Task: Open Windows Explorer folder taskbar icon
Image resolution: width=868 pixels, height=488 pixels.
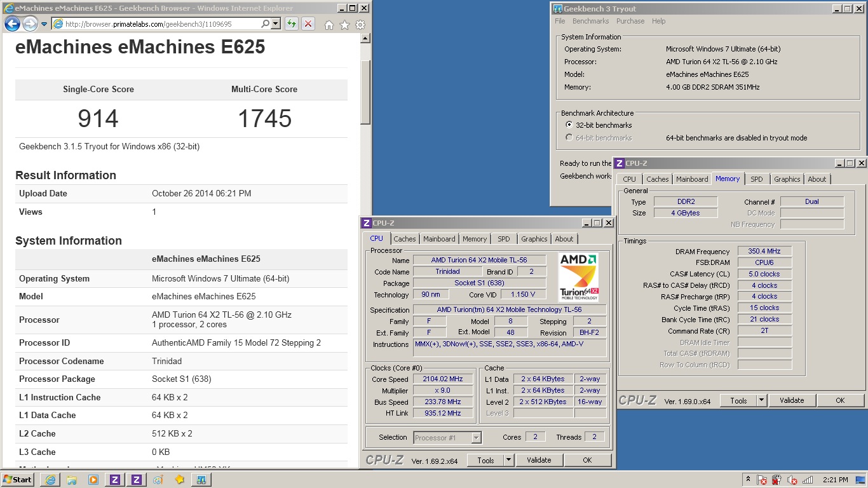Action: pos(72,480)
